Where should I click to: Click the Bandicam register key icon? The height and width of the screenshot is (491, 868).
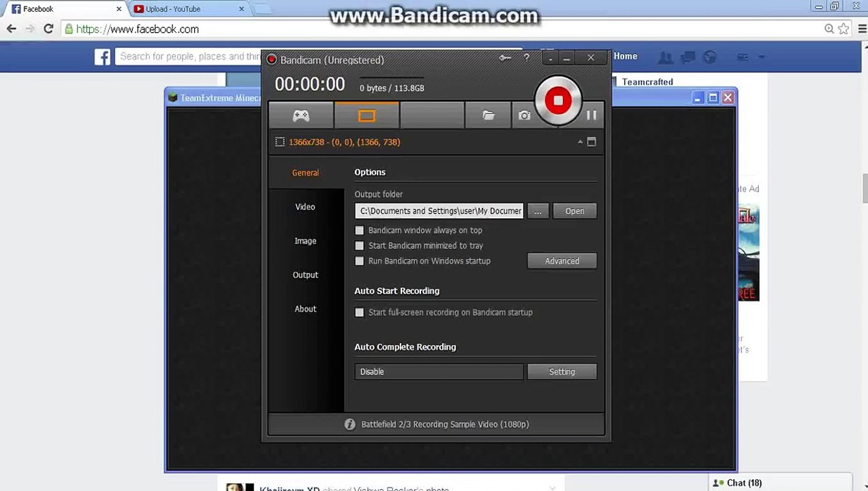[x=505, y=59]
